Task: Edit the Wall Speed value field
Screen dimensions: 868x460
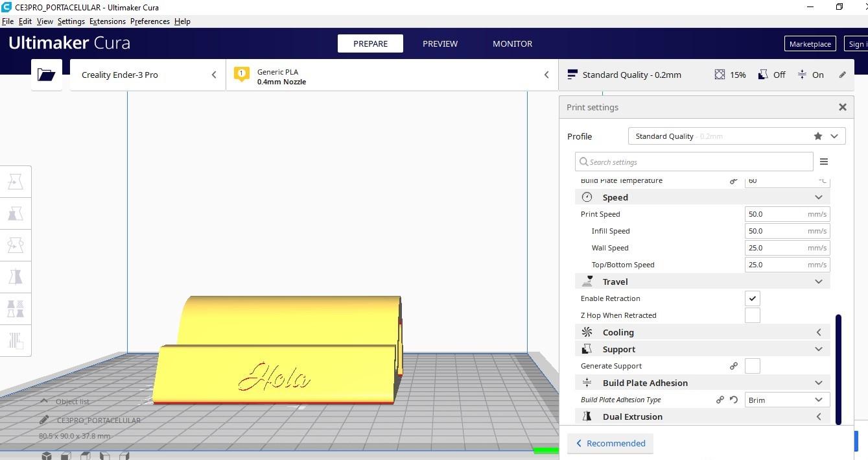Action: (787, 248)
